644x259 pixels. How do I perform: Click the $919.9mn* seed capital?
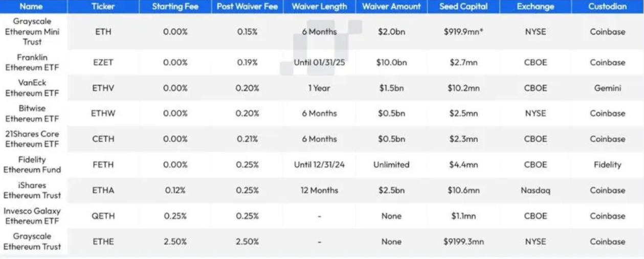(463, 32)
